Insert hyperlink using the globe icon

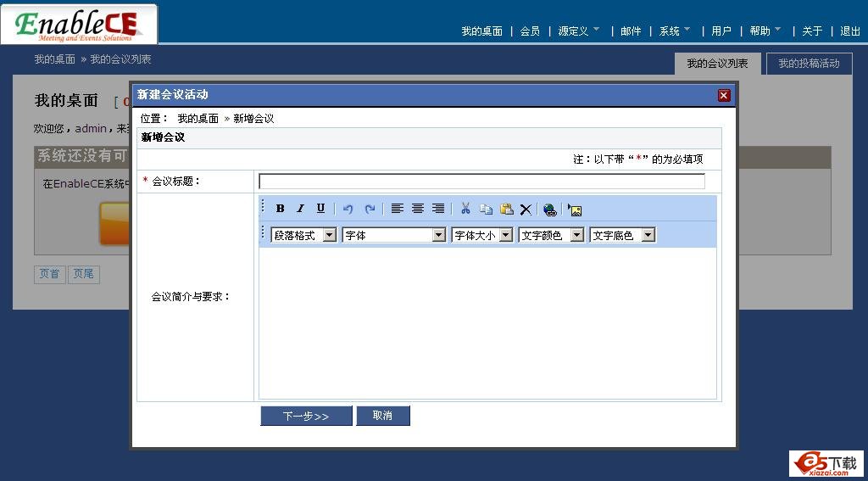pos(549,210)
